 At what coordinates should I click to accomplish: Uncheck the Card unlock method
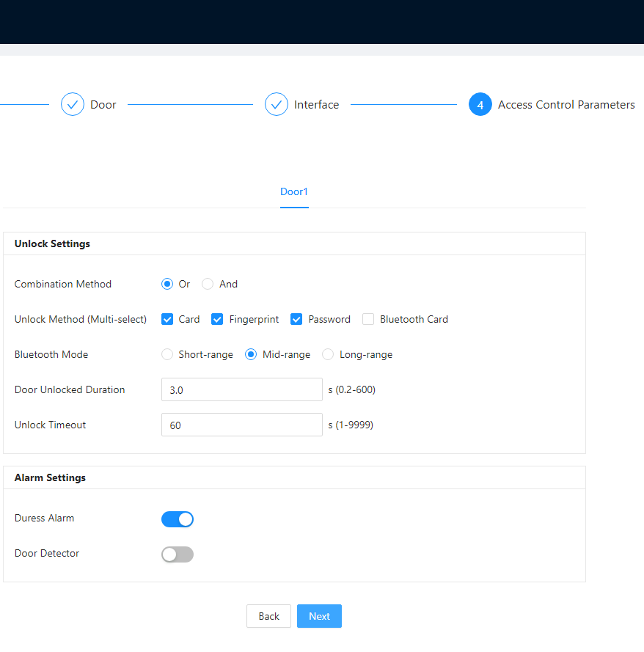click(x=167, y=319)
